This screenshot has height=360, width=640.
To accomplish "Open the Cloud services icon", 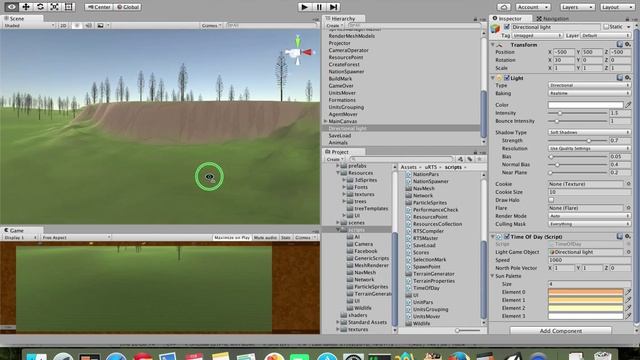I will click(504, 7).
